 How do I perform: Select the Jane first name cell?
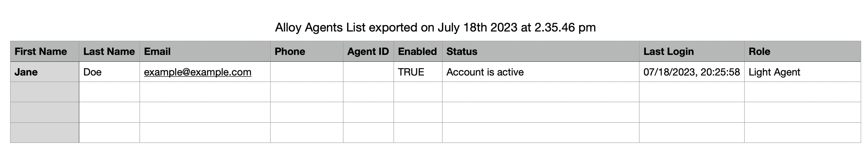pos(44,72)
